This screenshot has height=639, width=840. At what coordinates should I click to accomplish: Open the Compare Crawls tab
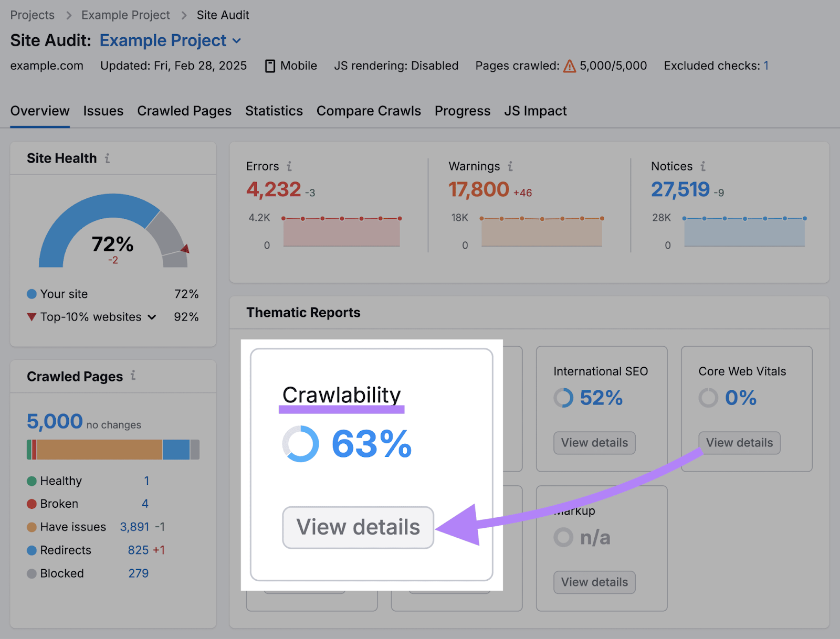pyautogui.click(x=369, y=111)
